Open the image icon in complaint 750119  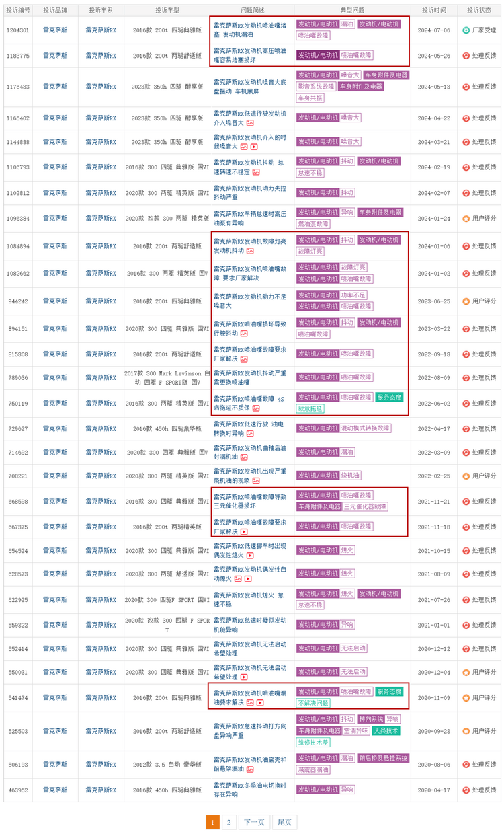click(256, 408)
